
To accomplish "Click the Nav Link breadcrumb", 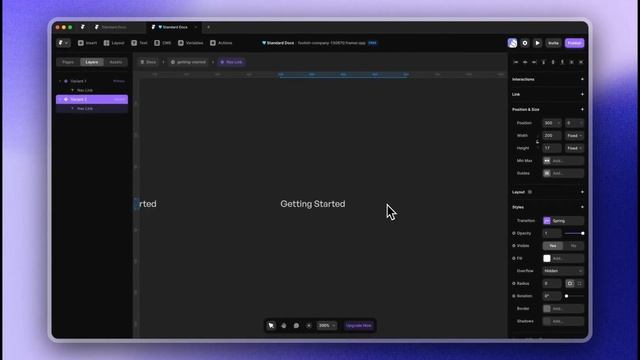I will coord(231,62).
